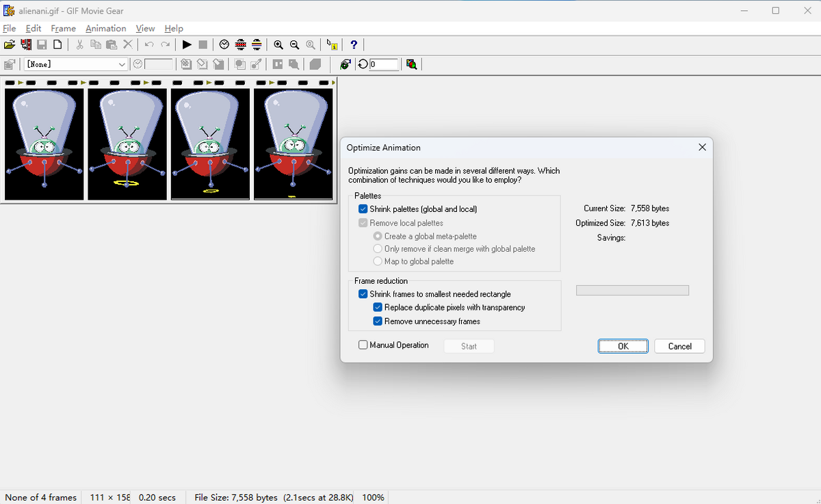The width and height of the screenshot is (821, 504).
Task: Click the Zoom out magnifier icon
Action: [x=295, y=44]
